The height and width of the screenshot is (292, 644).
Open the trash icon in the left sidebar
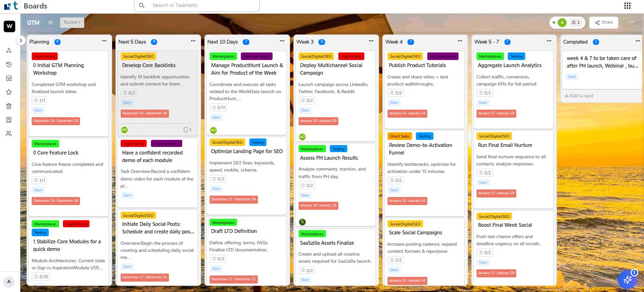(9, 106)
